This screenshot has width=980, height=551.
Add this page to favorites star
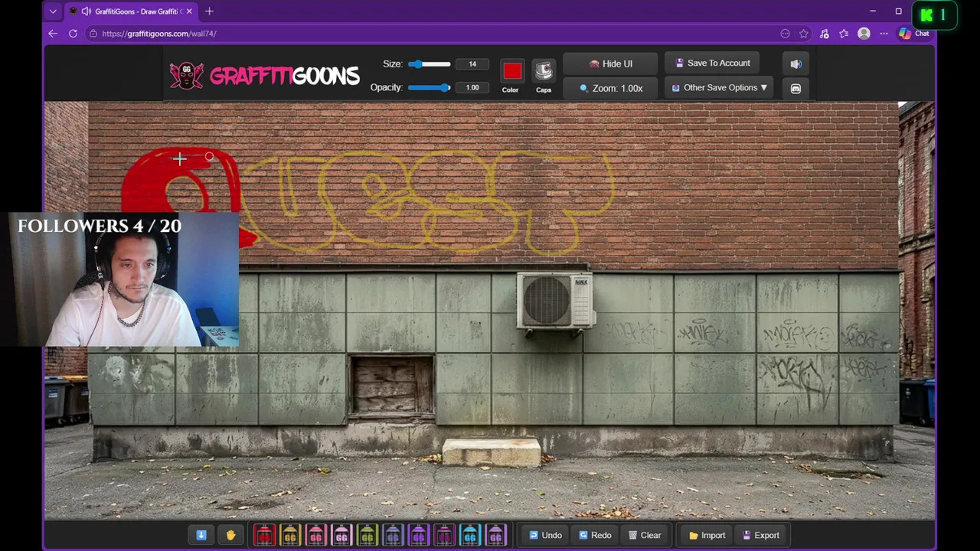point(804,34)
